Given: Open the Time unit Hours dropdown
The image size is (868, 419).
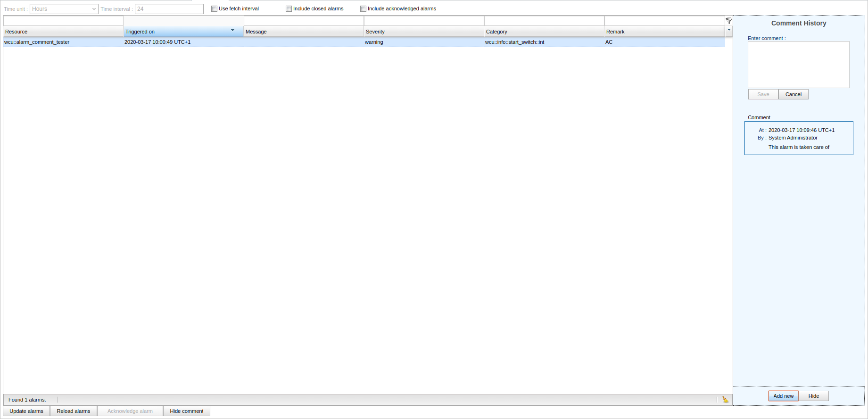Looking at the screenshot, I should (x=64, y=9).
